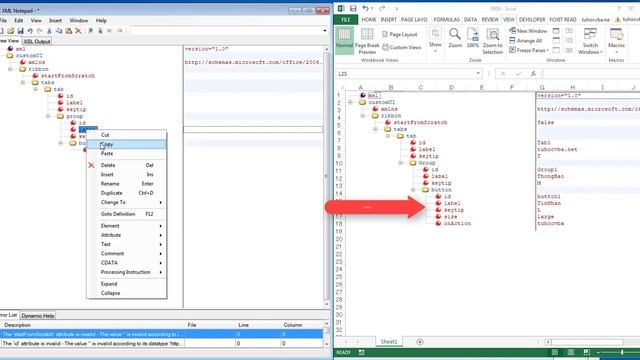
Task: Open the Element submenu in context menu
Action: (127, 226)
